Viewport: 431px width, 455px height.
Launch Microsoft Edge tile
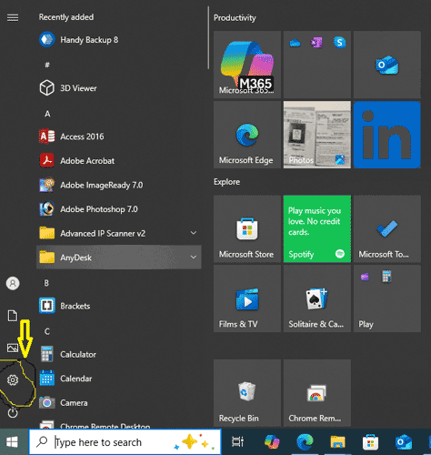point(247,135)
